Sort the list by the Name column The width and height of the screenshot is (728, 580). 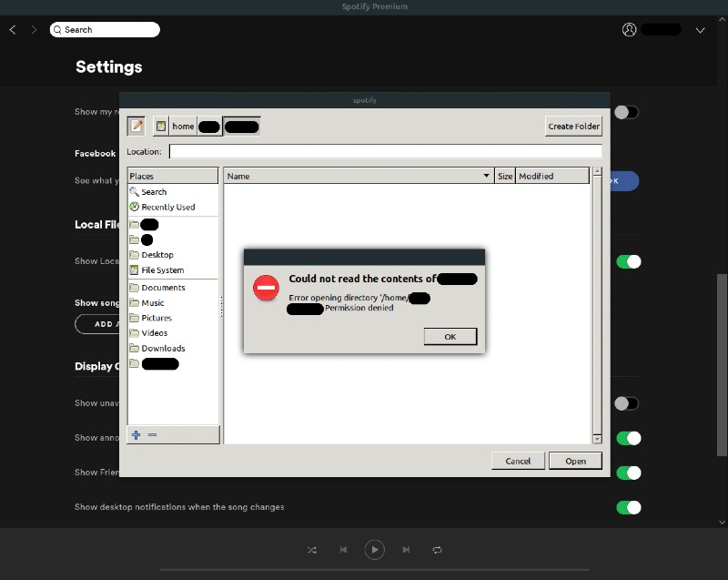tap(359, 176)
